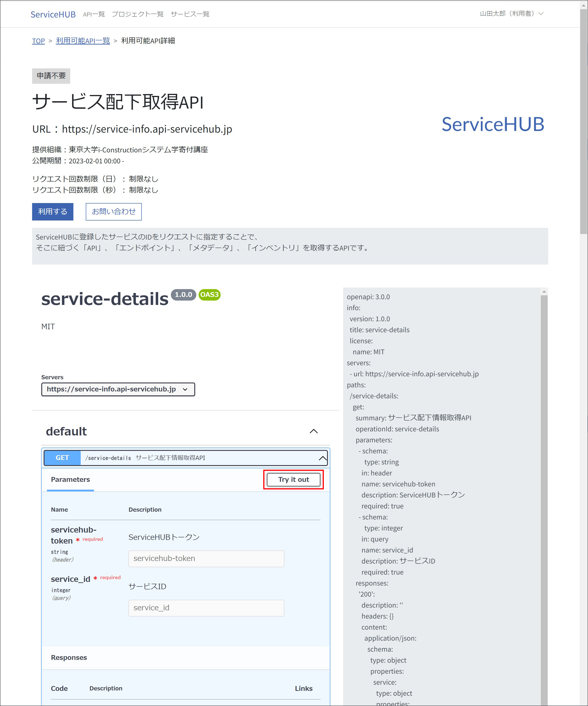Click the 'openapi: 3.0.0' YAML line
The width and height of the screenshot is (588, 706).
click(368, 297)
